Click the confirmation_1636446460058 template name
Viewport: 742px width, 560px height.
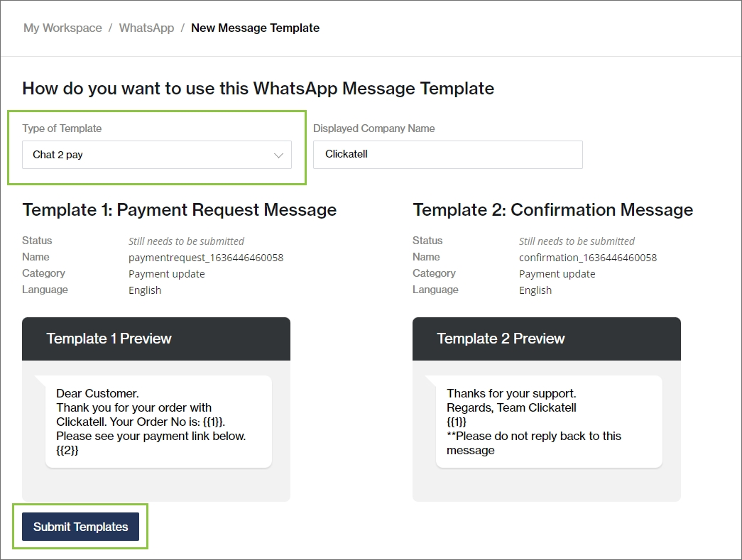coord(587,257)
